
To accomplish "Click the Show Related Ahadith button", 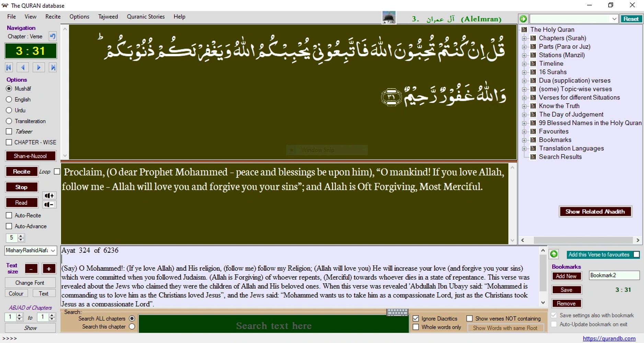I will click(x=595, y=212).
